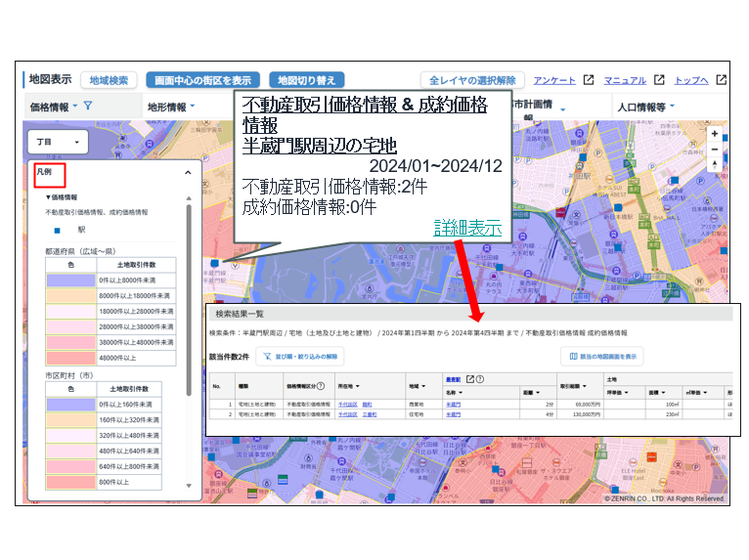Click 並び順・絞り込みの解除 button
Viewport: 749px width, 560px height.
click(x=302, y=357)
